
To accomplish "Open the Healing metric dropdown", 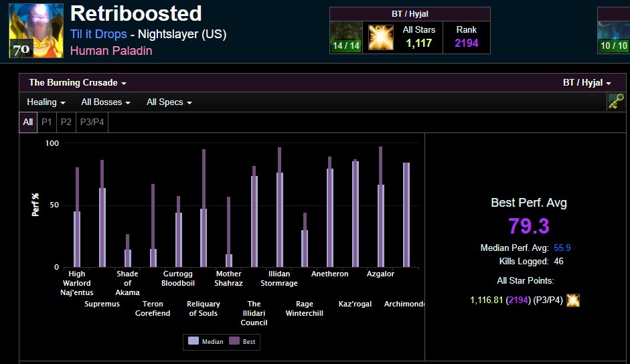I will click(x=46, y=102).
